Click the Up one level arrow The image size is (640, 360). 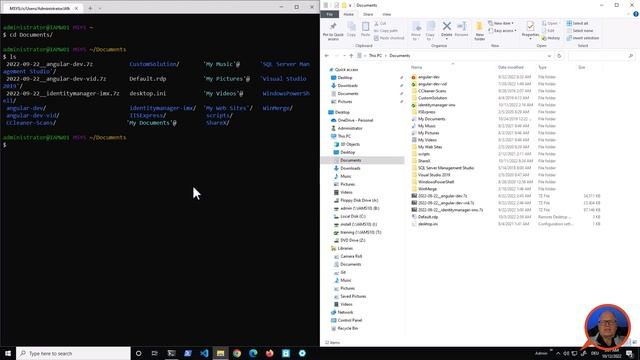351,56
